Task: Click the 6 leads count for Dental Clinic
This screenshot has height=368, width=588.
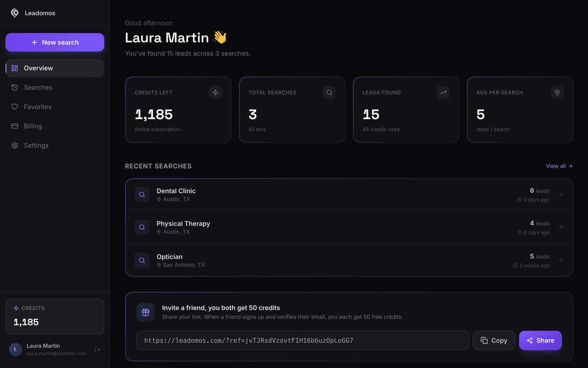Action: [540, 191]
